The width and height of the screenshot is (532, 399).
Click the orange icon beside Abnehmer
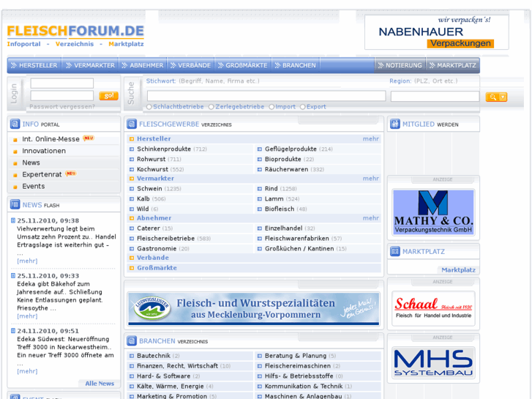[132, 218]
